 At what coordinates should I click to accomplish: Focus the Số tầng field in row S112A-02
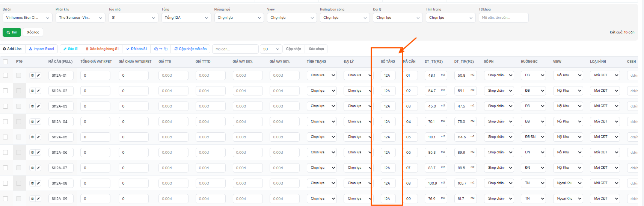click(x=388, y=91)
